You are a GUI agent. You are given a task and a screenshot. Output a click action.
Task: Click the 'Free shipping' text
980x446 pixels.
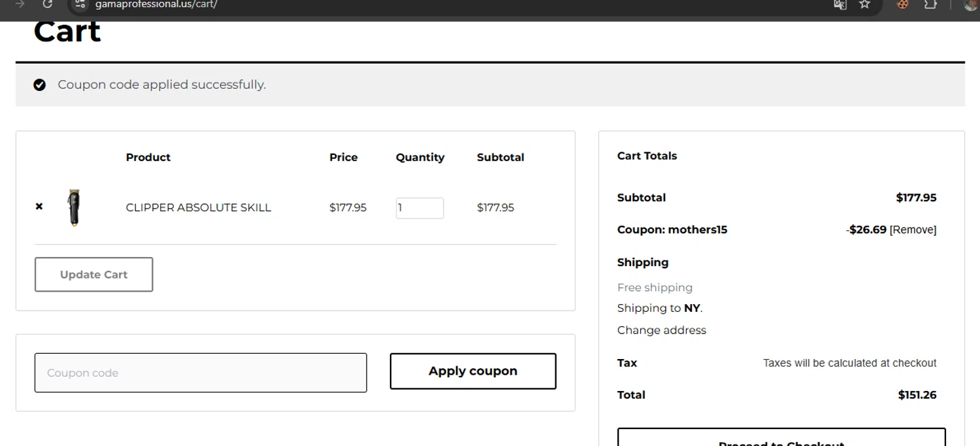pyautogui.click(x=655, y=288)
